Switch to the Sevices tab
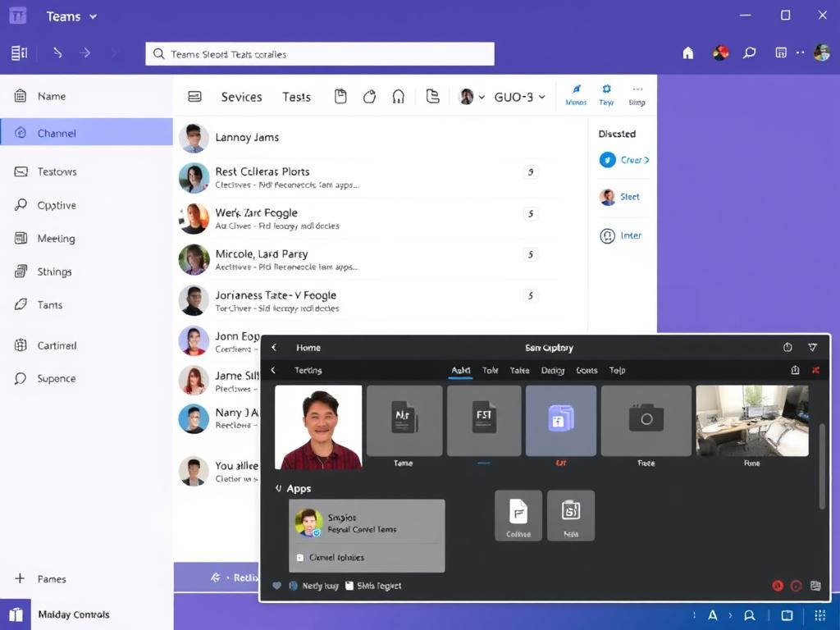 [242, 97]
